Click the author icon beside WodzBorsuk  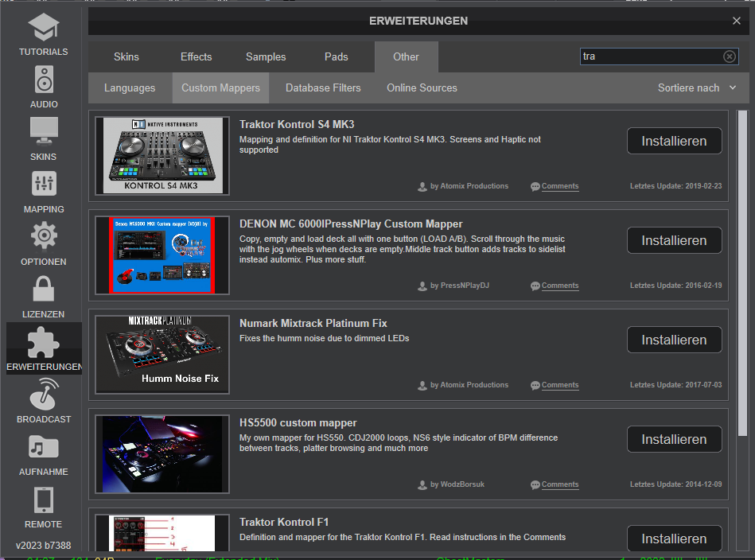[x=422, y=485]
